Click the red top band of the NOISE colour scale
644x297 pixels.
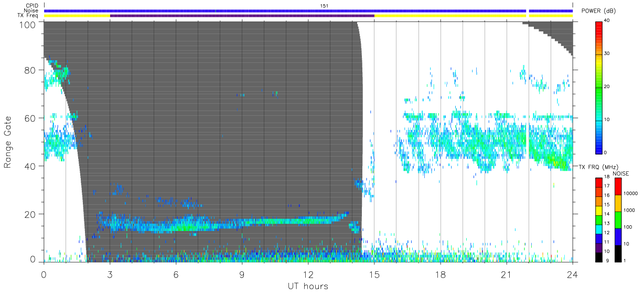(617, 186)
